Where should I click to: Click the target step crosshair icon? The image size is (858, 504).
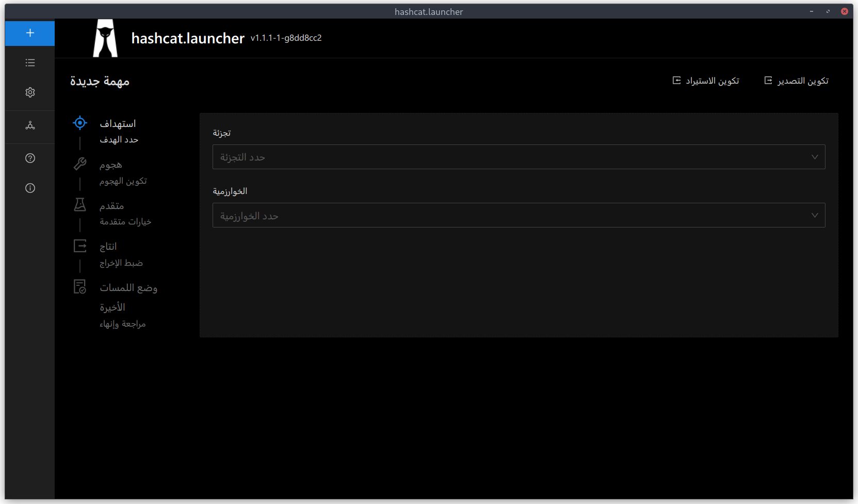coord(80,123)
